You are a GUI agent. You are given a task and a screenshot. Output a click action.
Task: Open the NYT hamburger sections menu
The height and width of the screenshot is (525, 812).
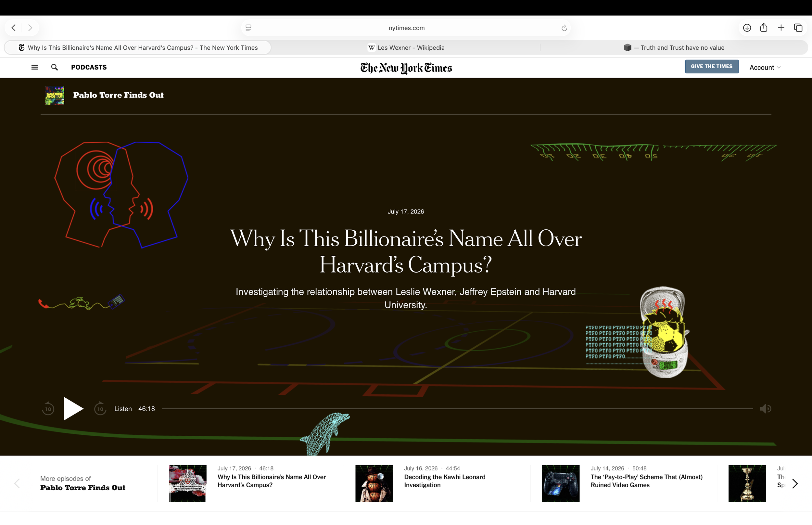point(35,67)
